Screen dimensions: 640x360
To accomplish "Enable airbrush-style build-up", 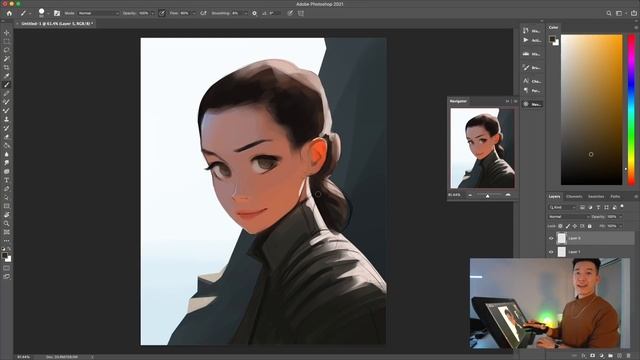I will [x=203, y=13].
